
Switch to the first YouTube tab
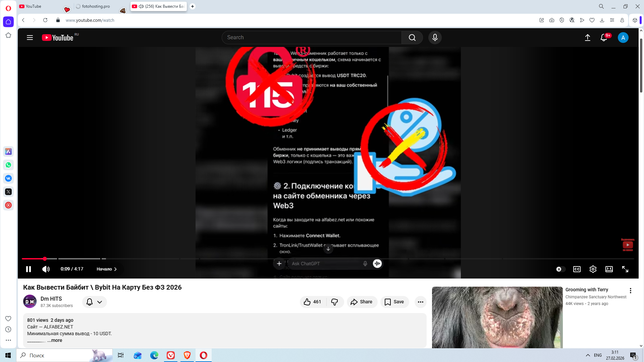[34, 6]
